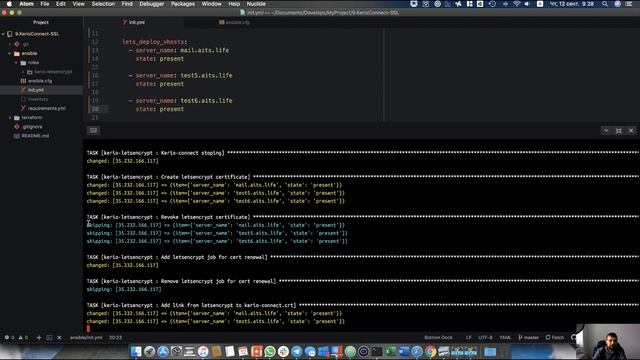Click the 'lets_deploy_vhosts' key in editor
The width and height of the screenshot is (640, 360).
(153, 42)
